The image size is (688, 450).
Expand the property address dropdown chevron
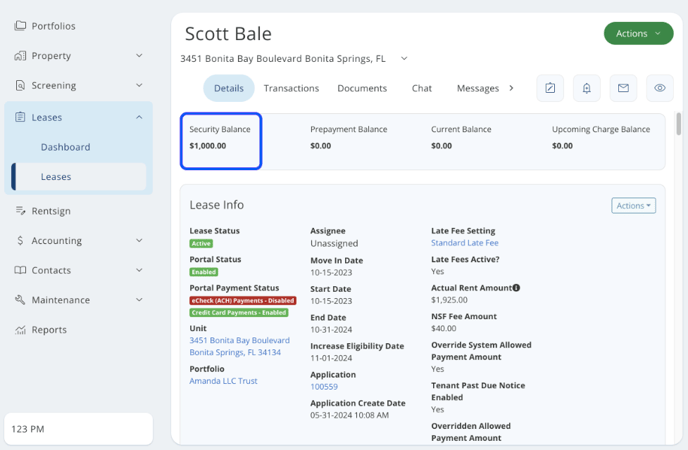click(404, 59)
